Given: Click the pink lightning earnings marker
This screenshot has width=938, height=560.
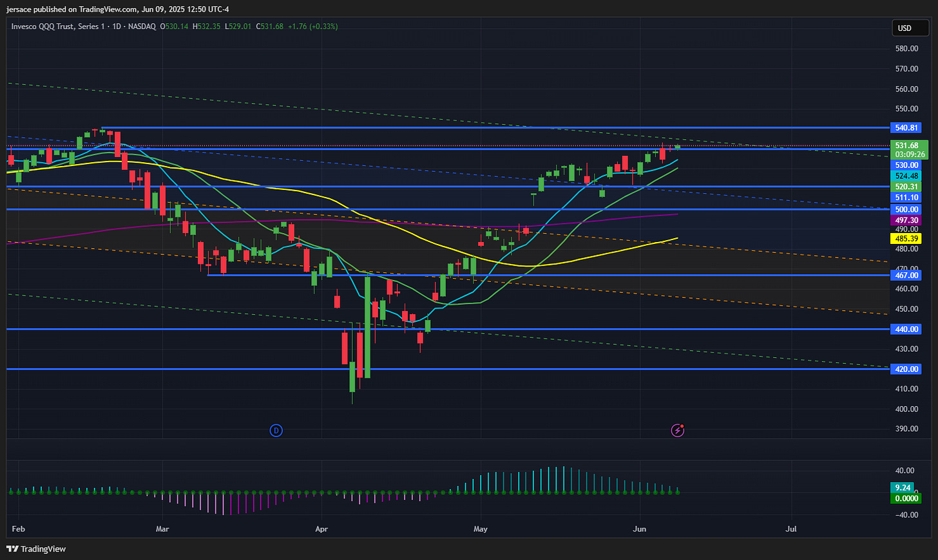Looking at the screenshot, I should [677, 431].
